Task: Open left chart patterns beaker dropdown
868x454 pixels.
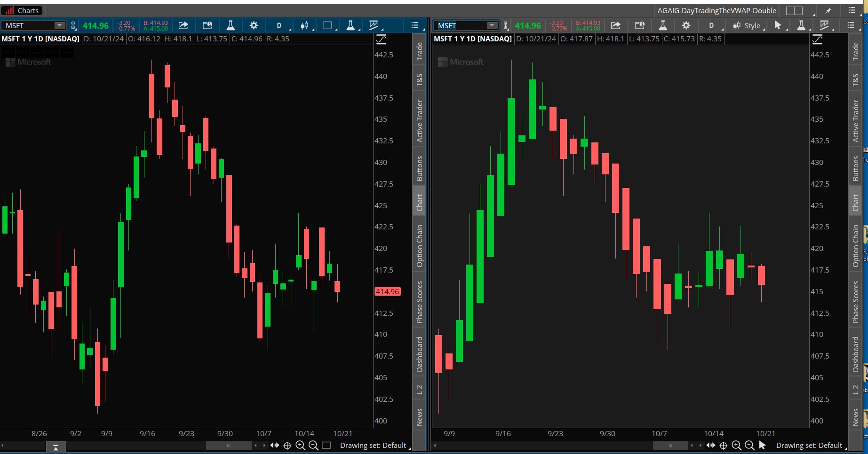Action: [x=351, y=25]
